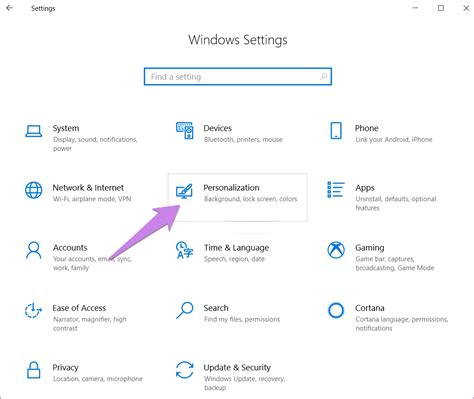This screenshot has height=399, width=474.
Task: Click the magnifier in the search box
Action: (323, 77)
